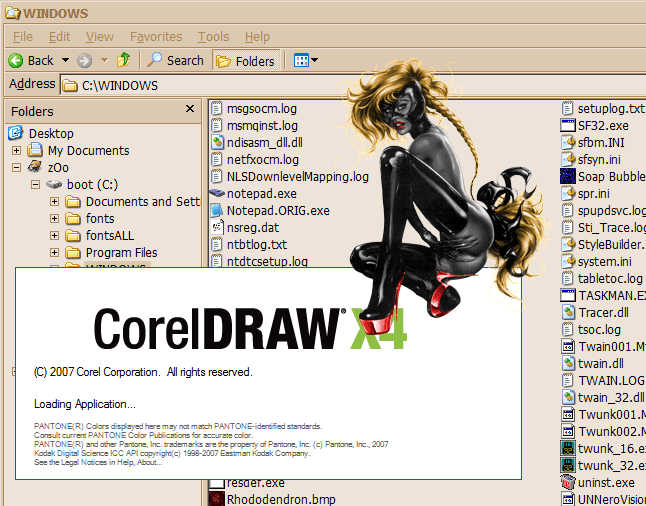646x506 pixels.
Task: Select the sfbm.INI file icon
Action: coord(568,142)
